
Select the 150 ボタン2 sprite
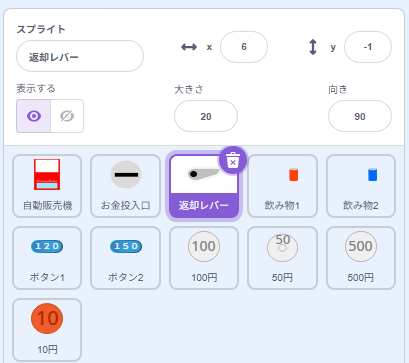coord(126,258)
